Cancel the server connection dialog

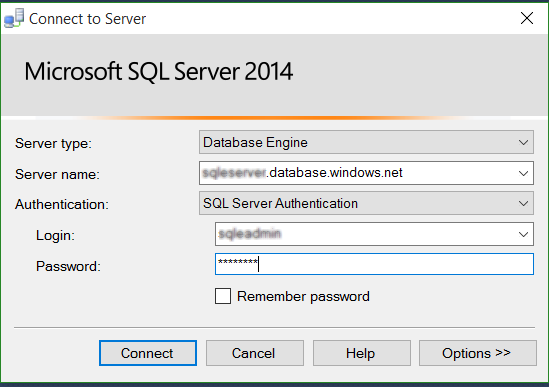click(x=255, y=353)
